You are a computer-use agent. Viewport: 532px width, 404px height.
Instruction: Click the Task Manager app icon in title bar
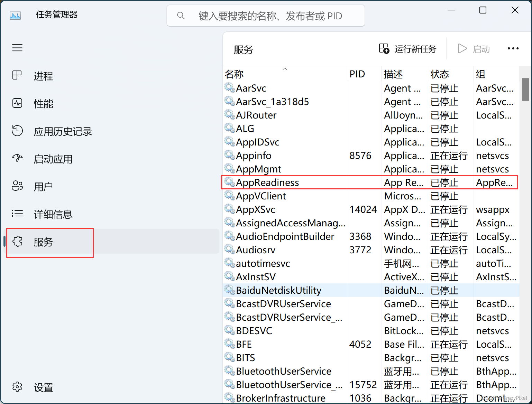click(x=15, y=15)
